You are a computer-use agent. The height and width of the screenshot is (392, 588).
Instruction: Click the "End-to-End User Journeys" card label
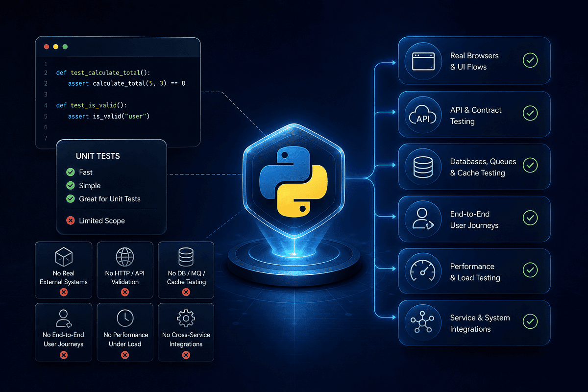tap(474, 220)
